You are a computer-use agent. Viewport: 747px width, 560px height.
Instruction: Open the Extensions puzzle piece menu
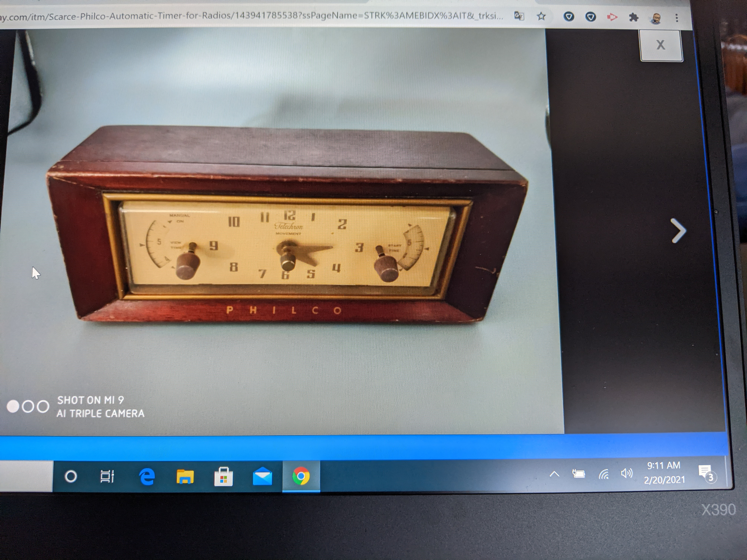tap(634, 17)
